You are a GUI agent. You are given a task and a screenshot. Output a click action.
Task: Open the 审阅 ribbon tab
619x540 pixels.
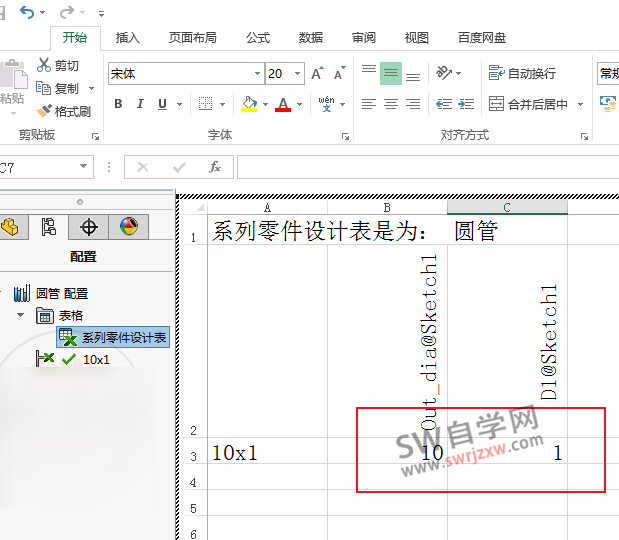coord(364,38)
